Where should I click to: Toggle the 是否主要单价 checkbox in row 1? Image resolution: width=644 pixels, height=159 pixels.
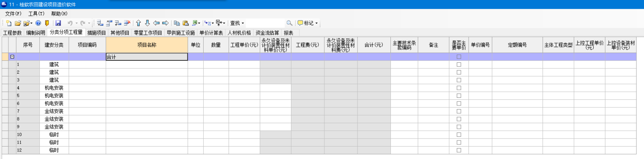459,64
